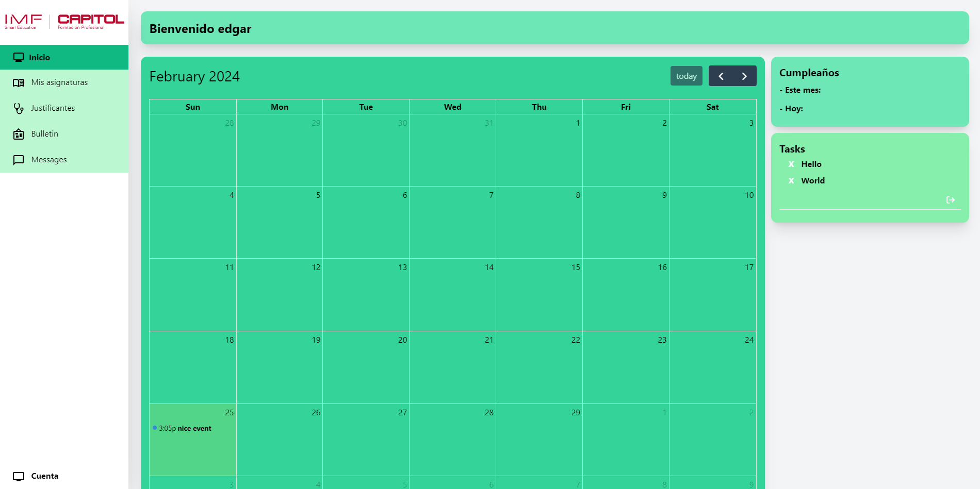
Task: Click the Mis asignaturas book icon
Action: 19,82
